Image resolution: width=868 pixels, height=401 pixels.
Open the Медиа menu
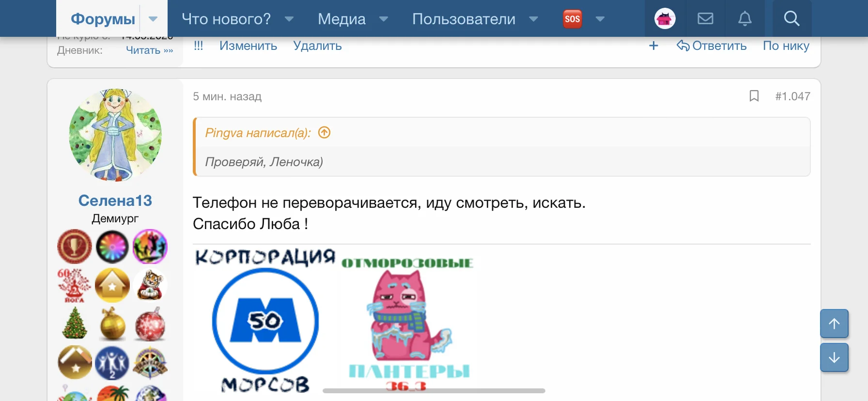pyautogui.click(x=341, y=19)
